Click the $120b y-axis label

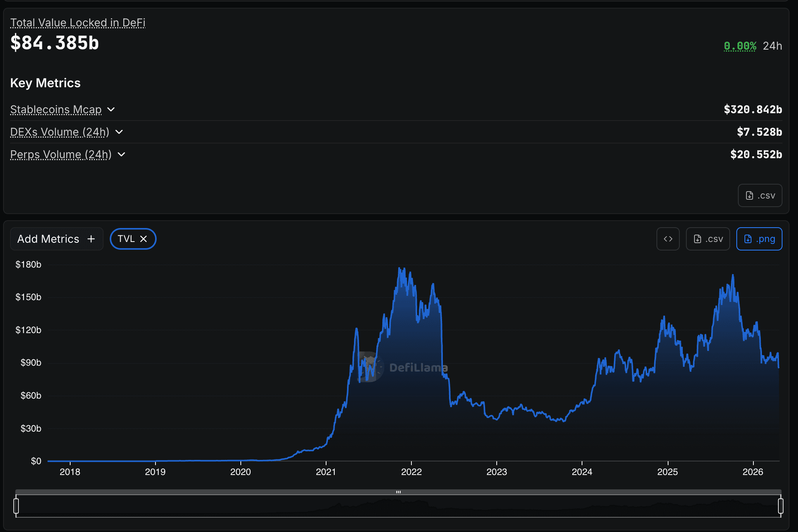pos(28,330)
